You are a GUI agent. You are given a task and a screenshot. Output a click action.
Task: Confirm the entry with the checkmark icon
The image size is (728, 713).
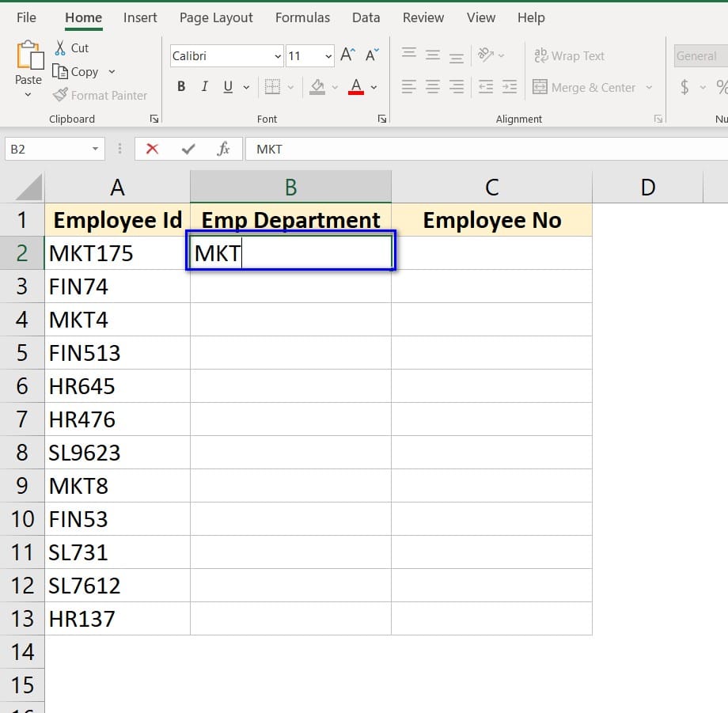(188, 149)
